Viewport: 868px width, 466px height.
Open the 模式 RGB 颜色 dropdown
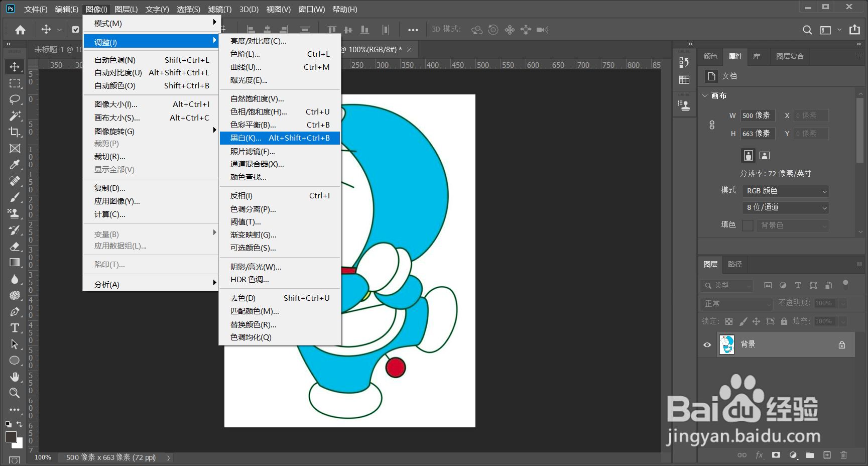point(785,191)
